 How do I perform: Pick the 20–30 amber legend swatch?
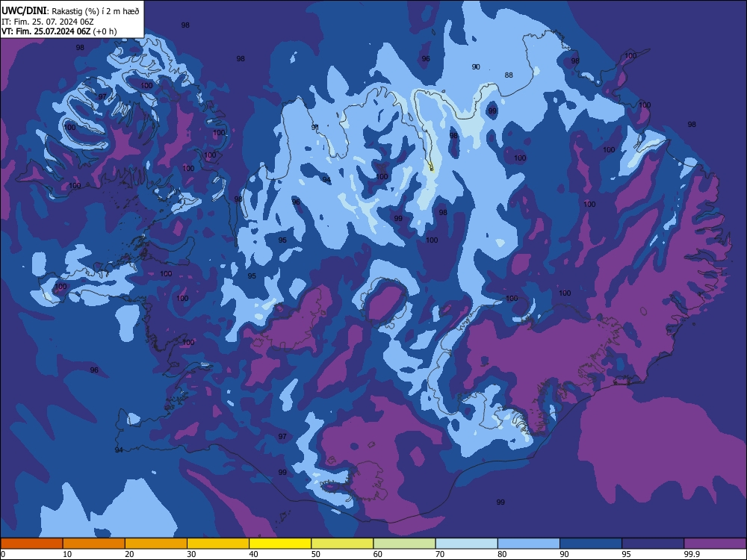click(156, 544)
